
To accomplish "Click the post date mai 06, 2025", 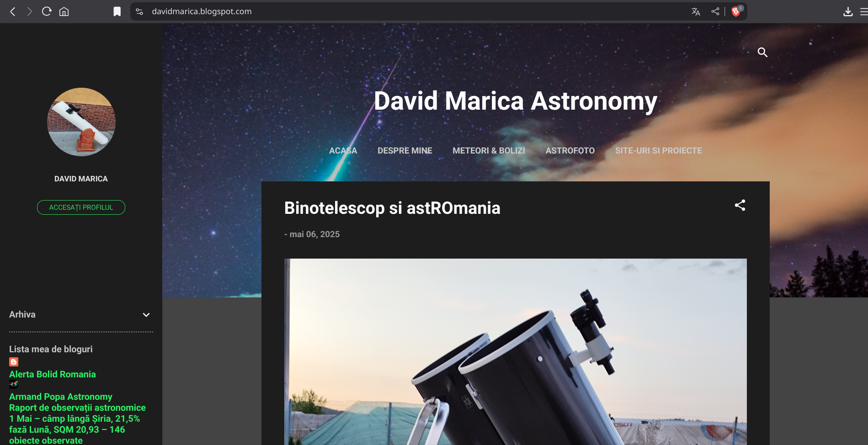I will [x=314, y=234].
